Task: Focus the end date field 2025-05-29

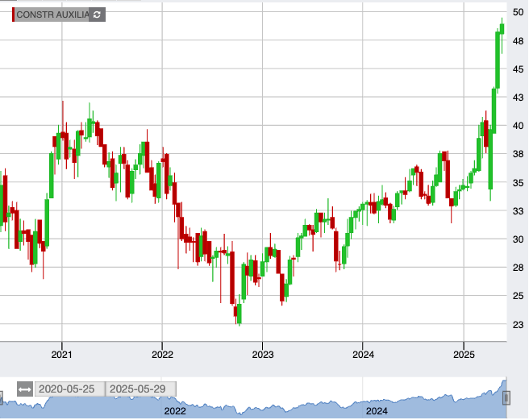Action: 140,389
